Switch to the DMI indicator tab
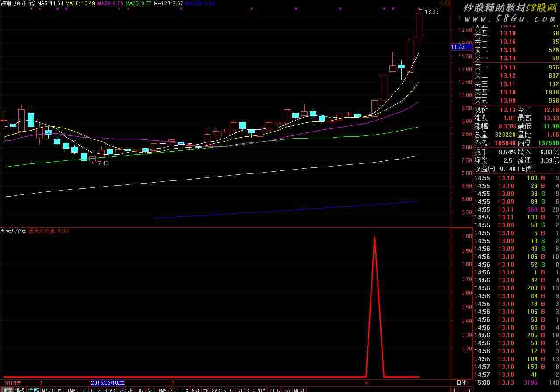The width and height of the screenshot is (560, 392). click(60, 389)
